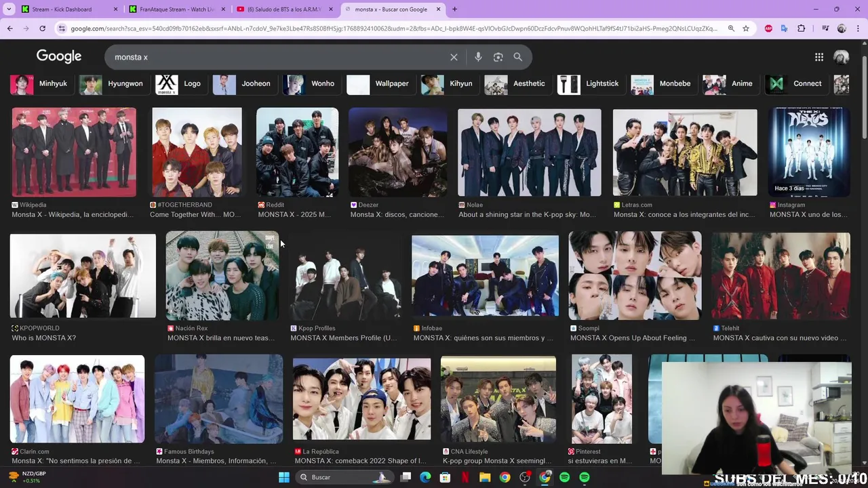Open Microsoft Store from the taskbar
This screenshot has width=868, height=488.
coord(445,477)
